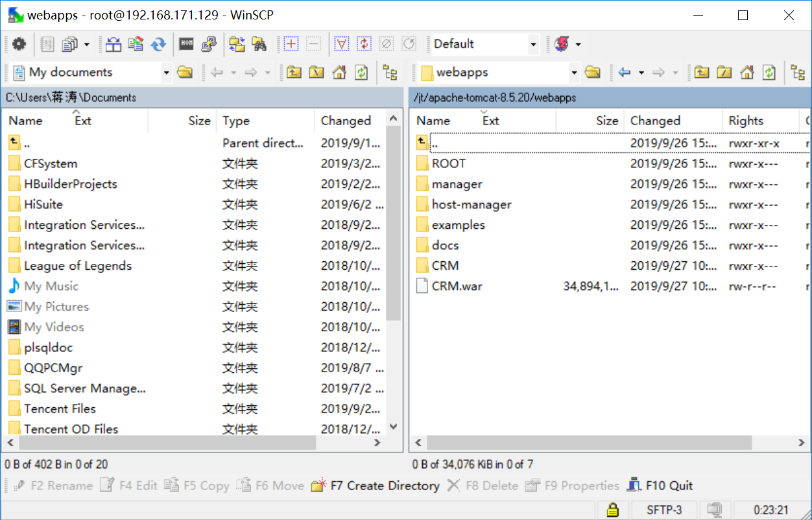Click Open Directory icon beside My documents
Viewport: 812px width, 520px height.
[x=185, y=72]
